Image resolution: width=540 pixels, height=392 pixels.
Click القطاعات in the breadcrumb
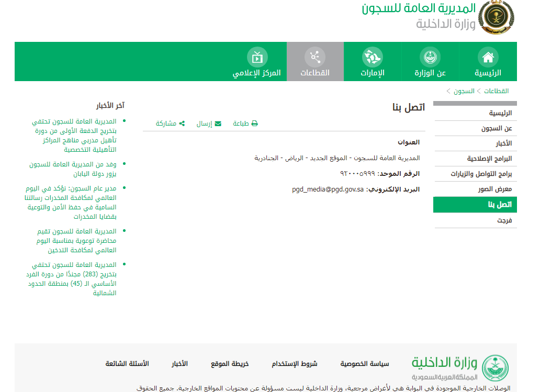point(496,91)
